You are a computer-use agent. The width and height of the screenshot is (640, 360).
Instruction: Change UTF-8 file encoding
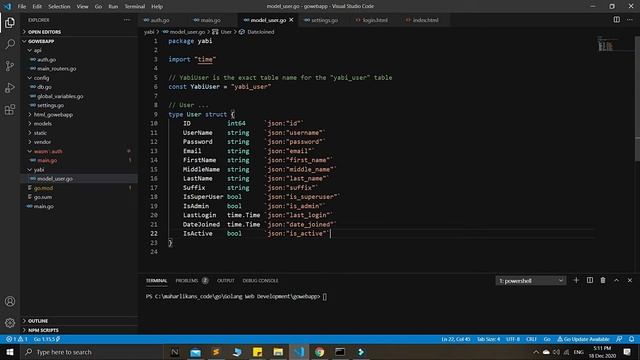point(513,339)
